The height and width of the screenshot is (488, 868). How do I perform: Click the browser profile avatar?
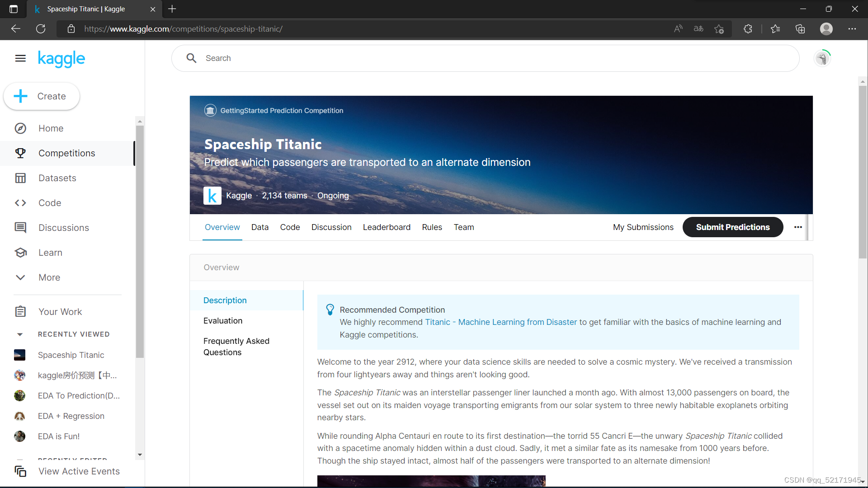(x=826, y=28)
